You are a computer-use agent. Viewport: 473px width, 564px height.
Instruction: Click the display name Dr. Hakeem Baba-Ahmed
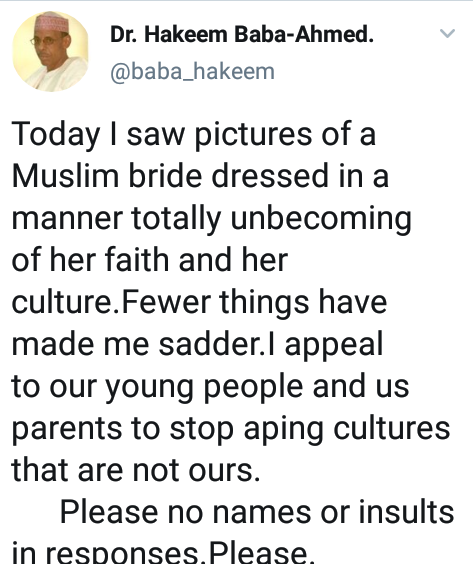(242, 35)
